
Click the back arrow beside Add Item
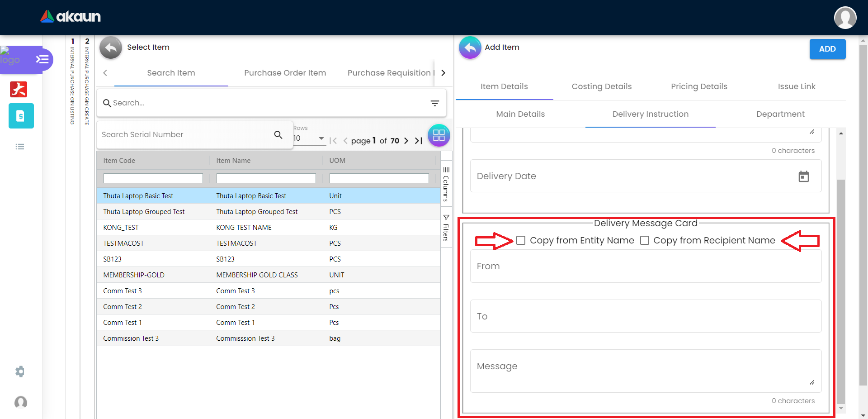click(x=470, y=48)
